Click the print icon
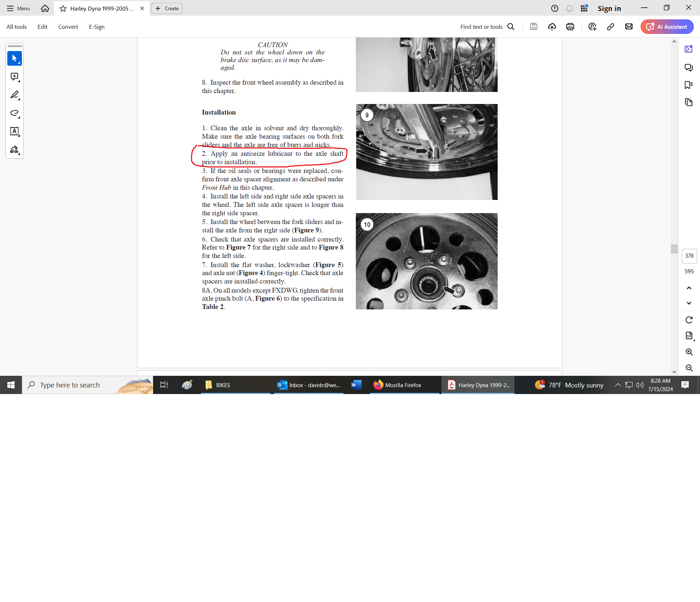 570,27
